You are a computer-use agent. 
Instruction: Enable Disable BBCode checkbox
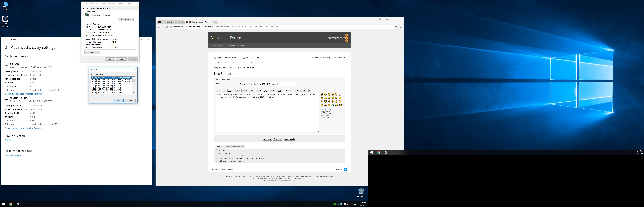tap(216, 151)
